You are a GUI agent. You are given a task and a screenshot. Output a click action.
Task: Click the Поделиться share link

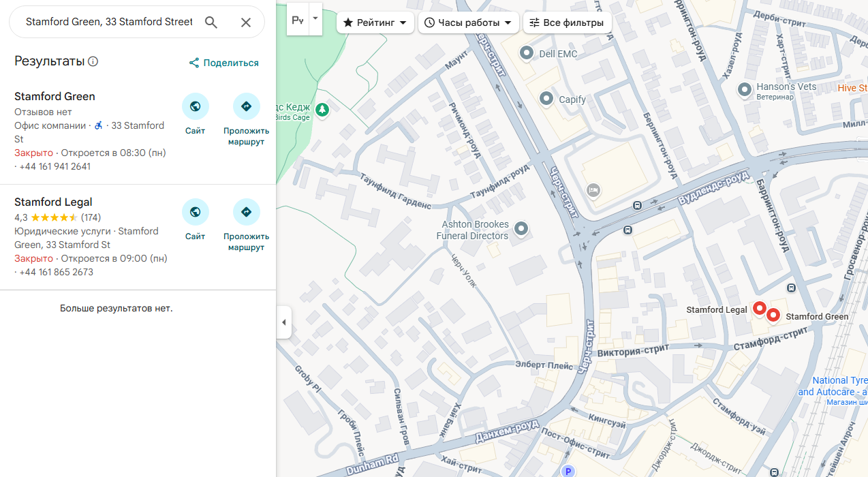pyautogui.click(x=224, y=63)
